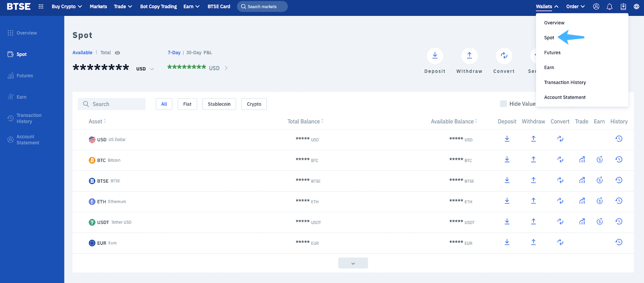Go to BTSE home via logo
The image size is (644, 283).
point(19,6)
